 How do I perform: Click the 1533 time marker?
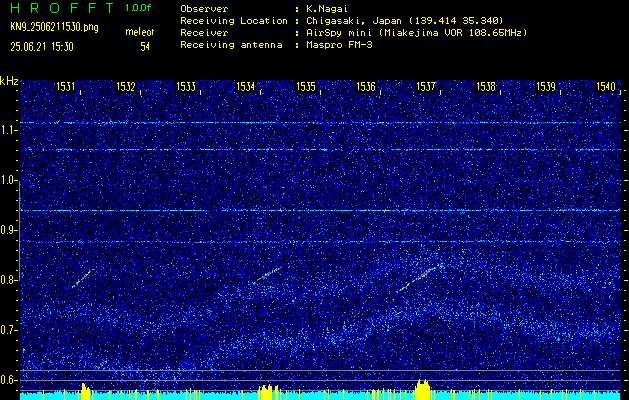point(186,87)
